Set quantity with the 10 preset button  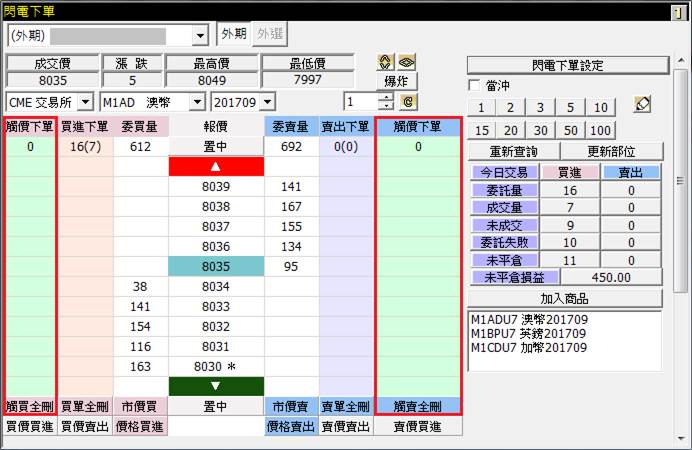tap(601, 107)
